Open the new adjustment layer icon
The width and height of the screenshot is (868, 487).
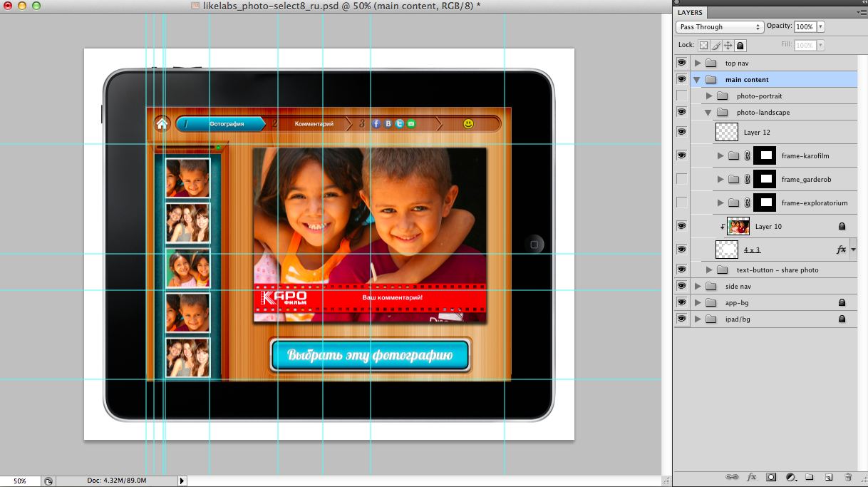pyautogui.click(x=790, y=477)
